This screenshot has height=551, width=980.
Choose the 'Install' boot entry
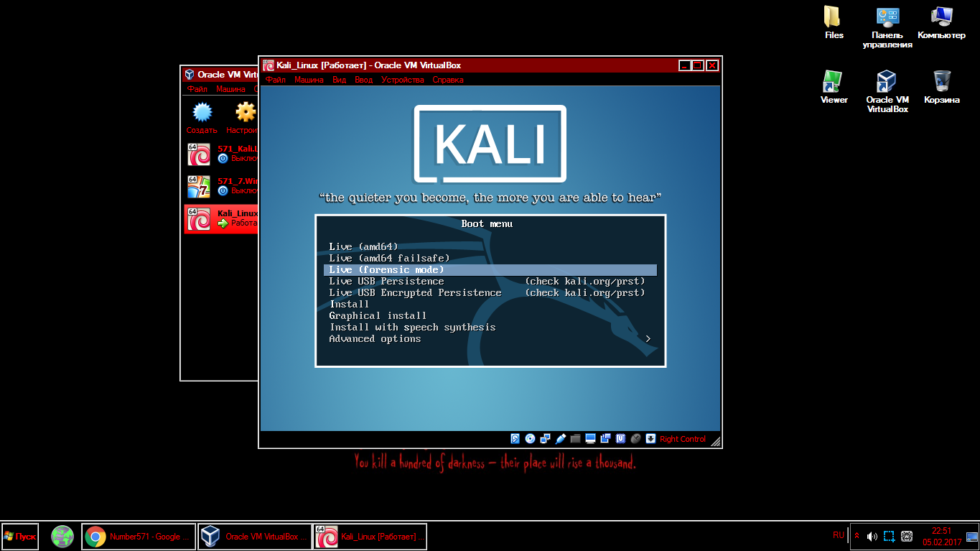(490, 304)
